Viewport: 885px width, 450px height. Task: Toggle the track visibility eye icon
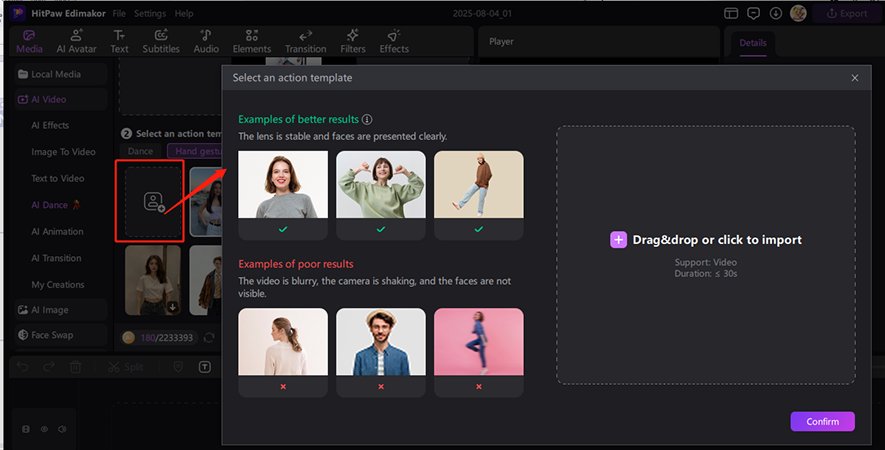coord(44,429)
